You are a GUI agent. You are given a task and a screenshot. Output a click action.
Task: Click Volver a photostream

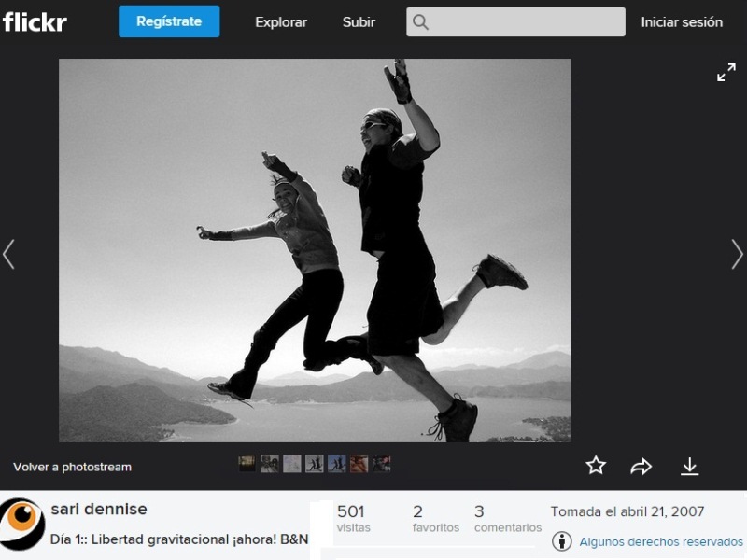pos(73,468)
